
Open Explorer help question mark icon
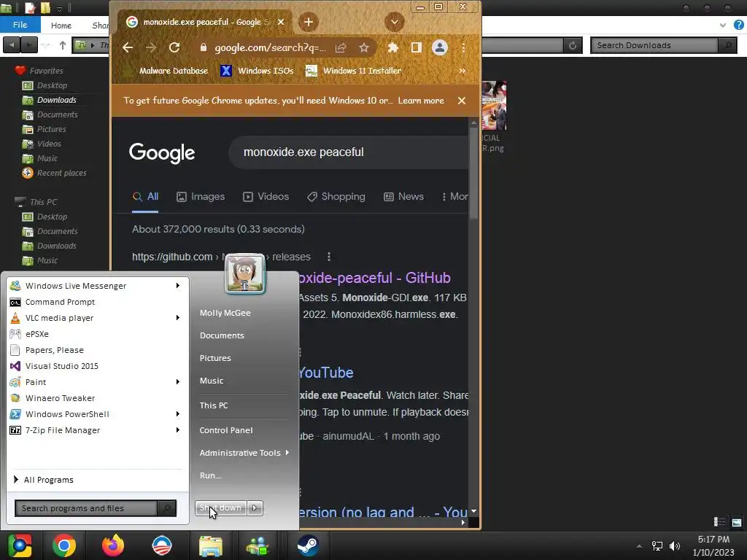(x=739, y=25)
